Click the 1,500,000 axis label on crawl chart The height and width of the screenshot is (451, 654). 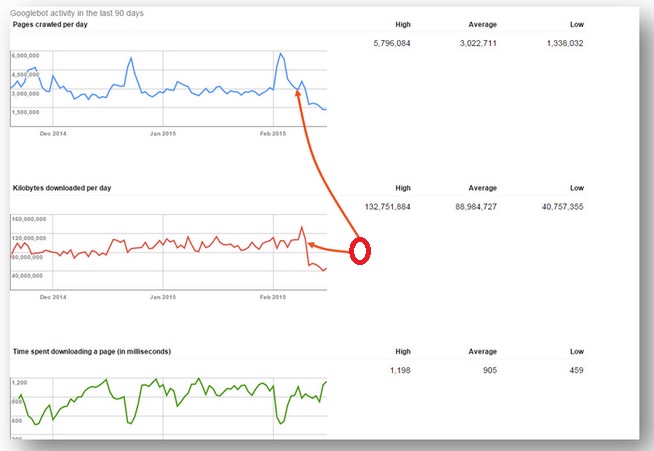click(x=26, y=112)
